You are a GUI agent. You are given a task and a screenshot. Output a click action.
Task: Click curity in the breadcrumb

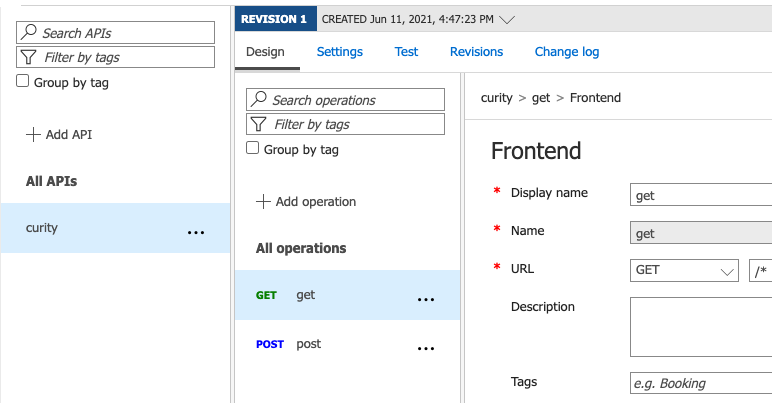click(496, 97)
